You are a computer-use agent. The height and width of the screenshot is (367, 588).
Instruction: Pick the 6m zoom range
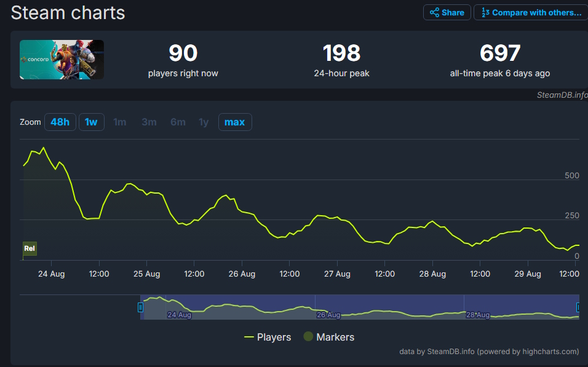178,122
